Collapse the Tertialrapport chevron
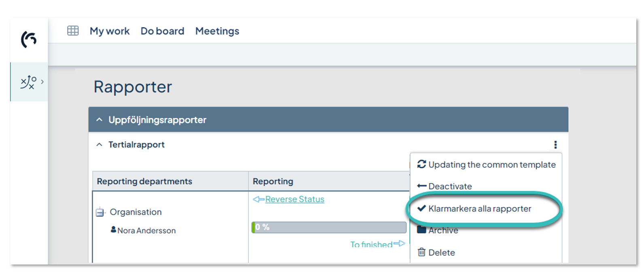The height and width of the screenshot is (275, 644). click(100, 145)
